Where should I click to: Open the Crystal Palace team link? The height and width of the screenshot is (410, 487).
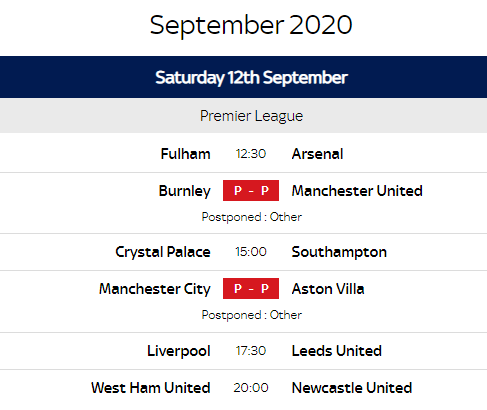pyautogui.click(x=163, y=252)
